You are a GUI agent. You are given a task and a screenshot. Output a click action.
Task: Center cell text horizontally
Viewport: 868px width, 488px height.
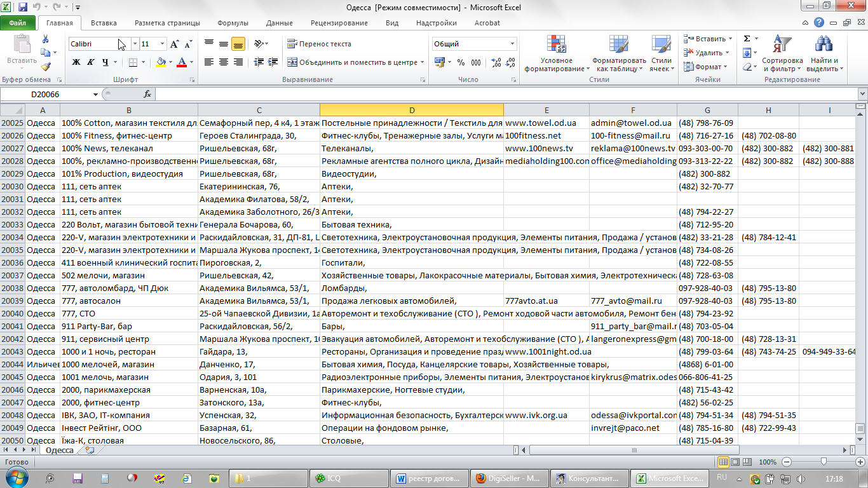tap(224, 62)
